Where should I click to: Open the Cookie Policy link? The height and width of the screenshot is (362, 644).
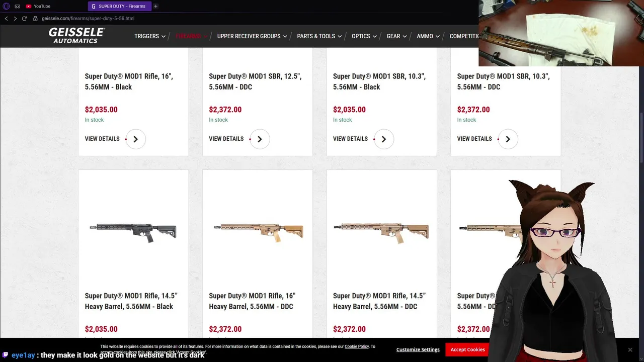pos(357,346)
